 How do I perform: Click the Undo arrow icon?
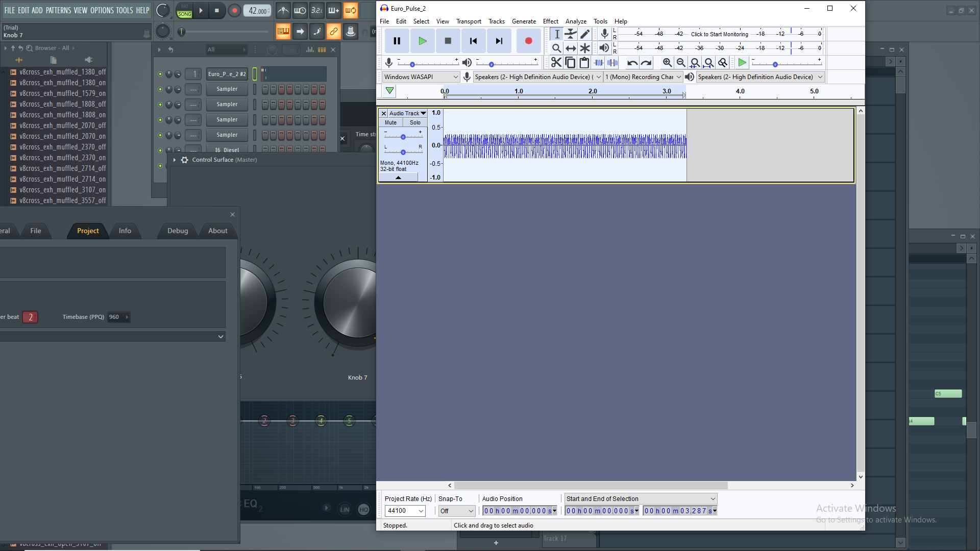(632, 62)
